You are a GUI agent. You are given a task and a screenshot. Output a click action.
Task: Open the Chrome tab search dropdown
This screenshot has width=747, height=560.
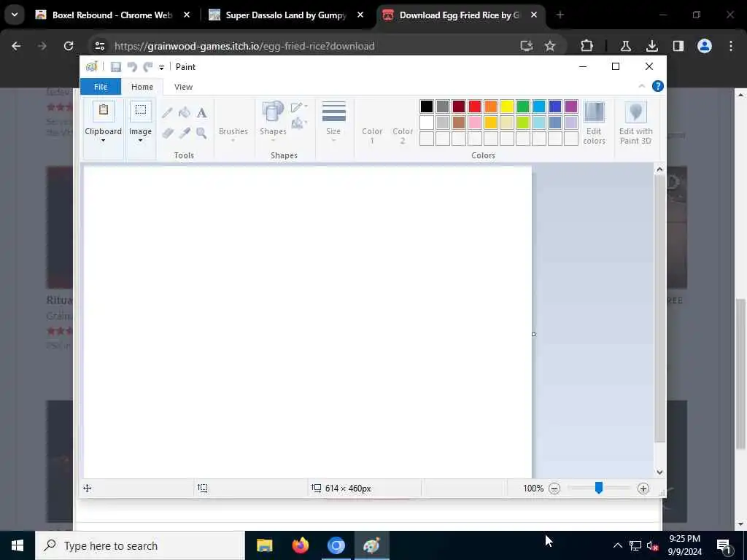15,15
